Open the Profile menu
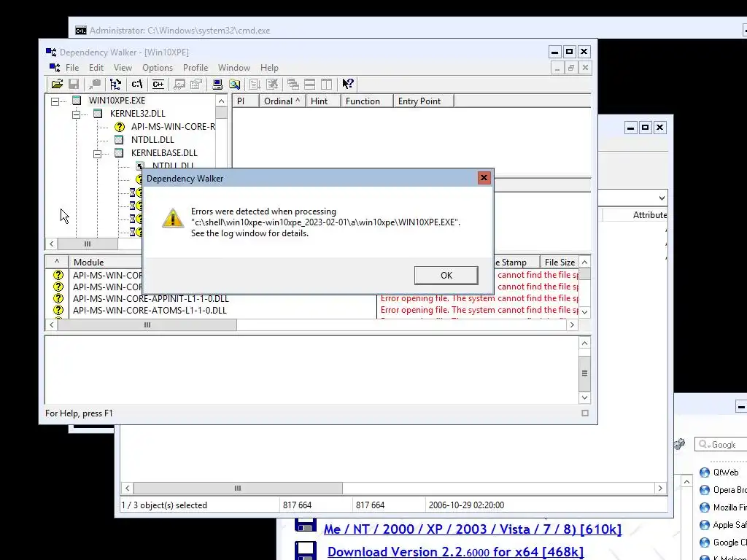 (x=196, y=68)
